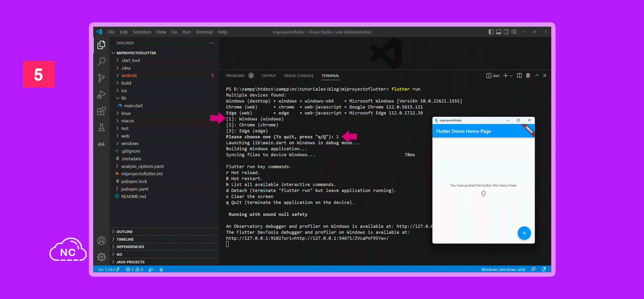Screen dimensions: 644x299
Task: Click the counter value 0 in Flutter app
Action: point(483,194)
